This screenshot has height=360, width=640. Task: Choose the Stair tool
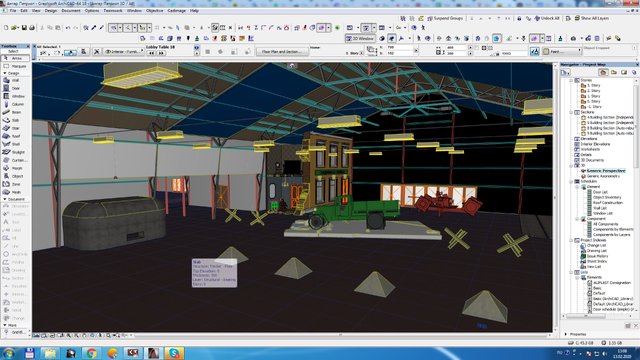point(15,128)
